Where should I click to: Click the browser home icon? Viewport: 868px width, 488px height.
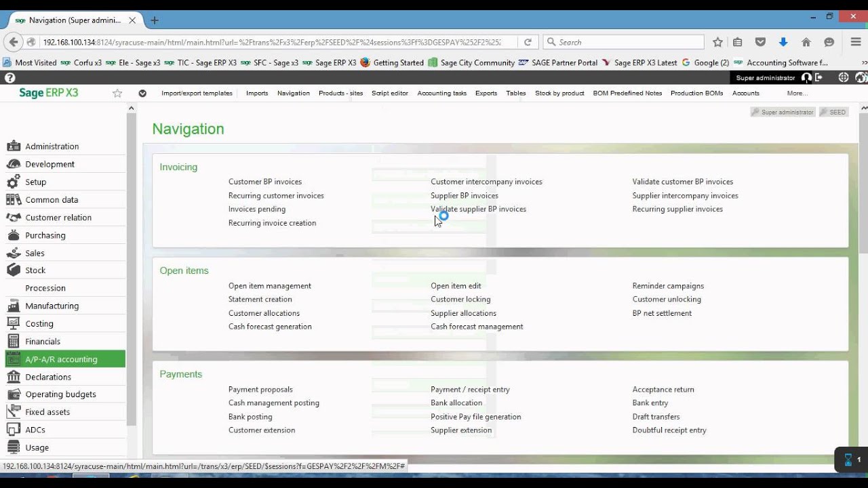(806, 42)
